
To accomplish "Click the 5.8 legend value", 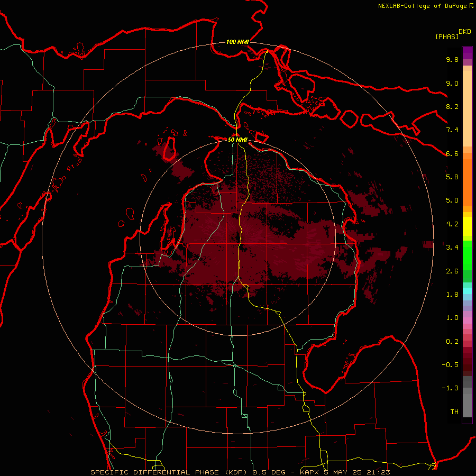I will tap(452, 177).
